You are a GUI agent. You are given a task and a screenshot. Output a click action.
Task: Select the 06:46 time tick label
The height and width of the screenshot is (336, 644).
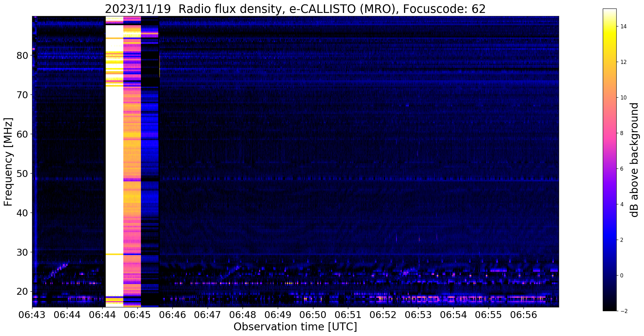[172, 314]
